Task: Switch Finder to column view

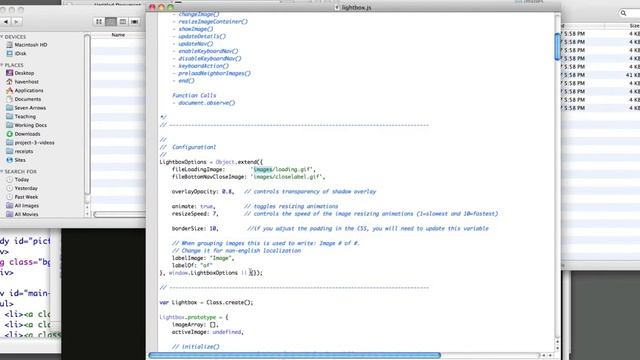Action: pyautogui.click(x=122, y=22)
